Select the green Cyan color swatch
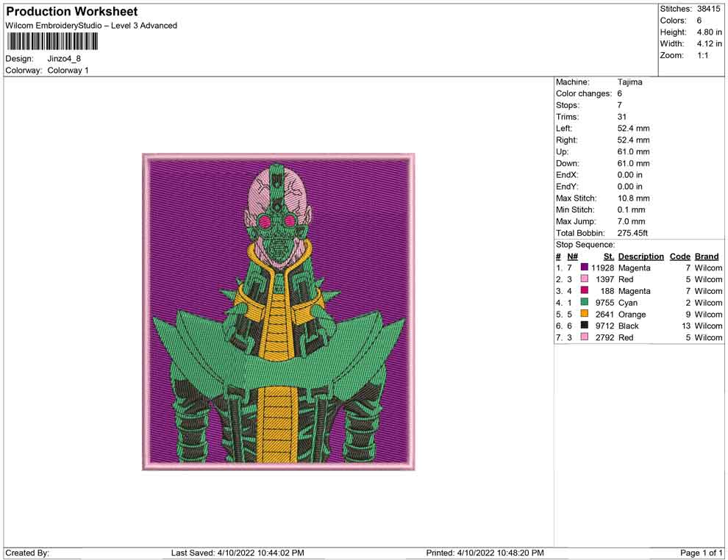 (x=585, y=302)
